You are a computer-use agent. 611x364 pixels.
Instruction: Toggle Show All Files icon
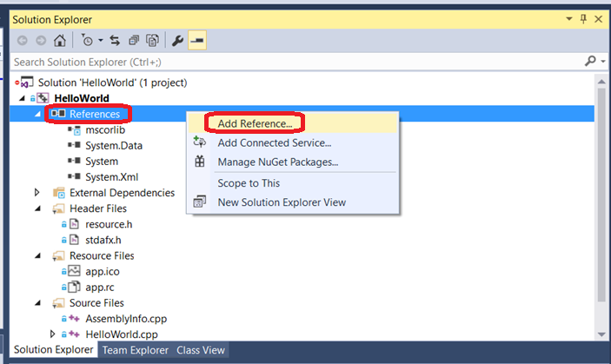[x=152, y=40]
